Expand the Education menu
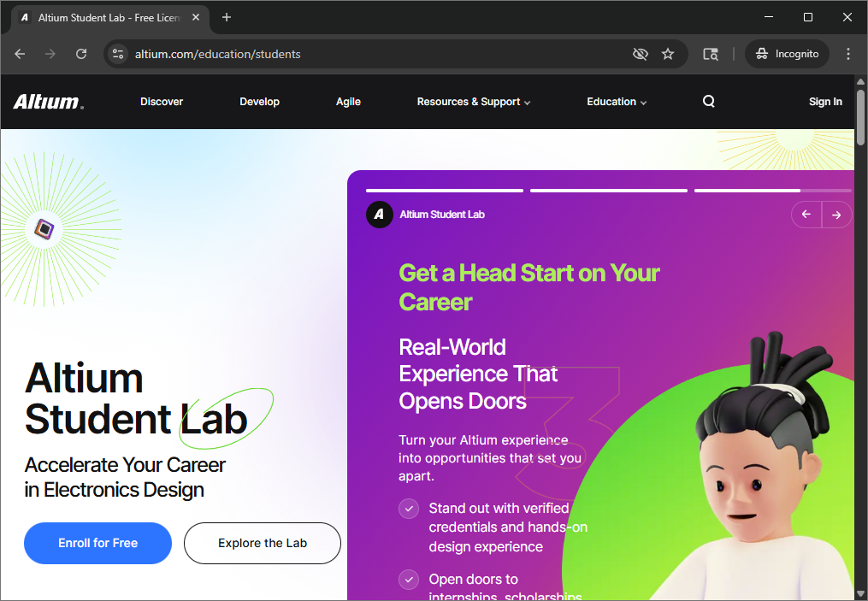The image size is (868, 601). [616, 102]
